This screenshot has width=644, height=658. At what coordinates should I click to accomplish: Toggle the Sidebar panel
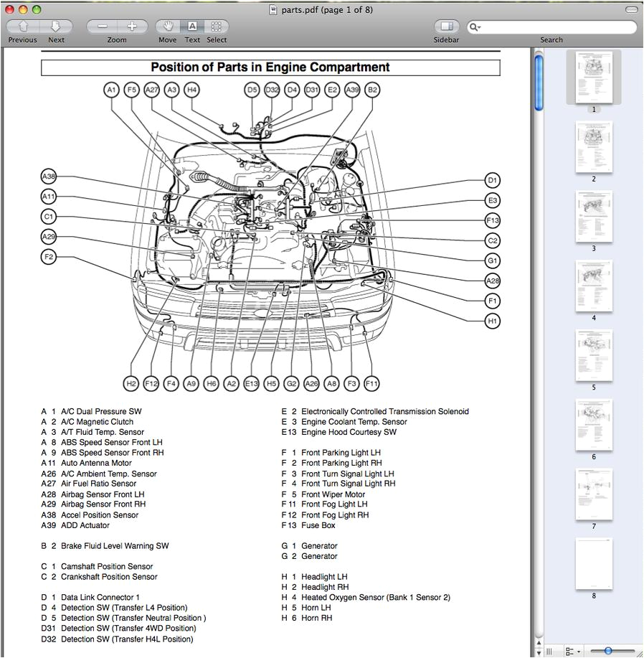pyautogui.click(x=446, y=27)
